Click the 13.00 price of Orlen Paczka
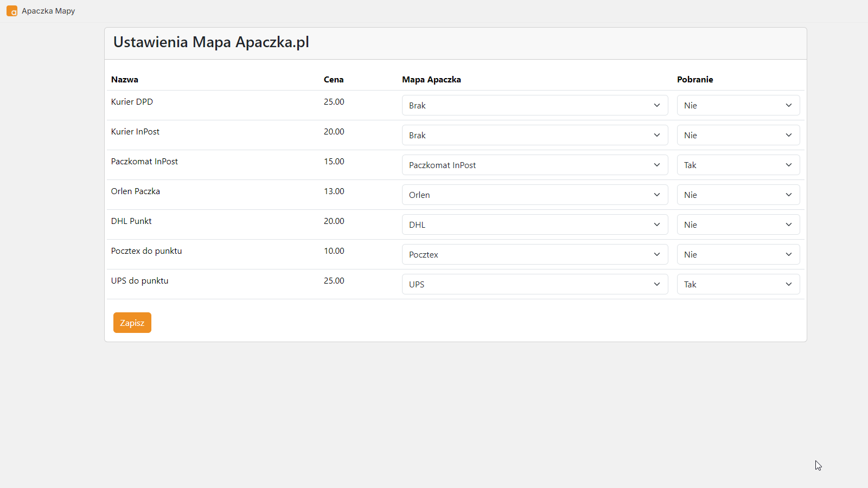 click(334, 191)
